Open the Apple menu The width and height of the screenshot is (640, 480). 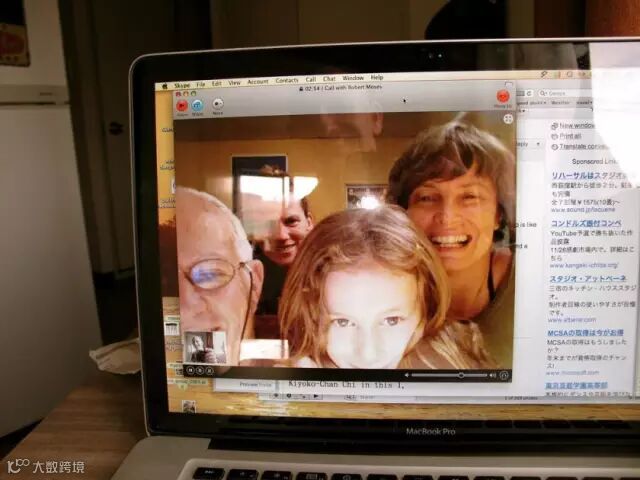tap(165, 86)
